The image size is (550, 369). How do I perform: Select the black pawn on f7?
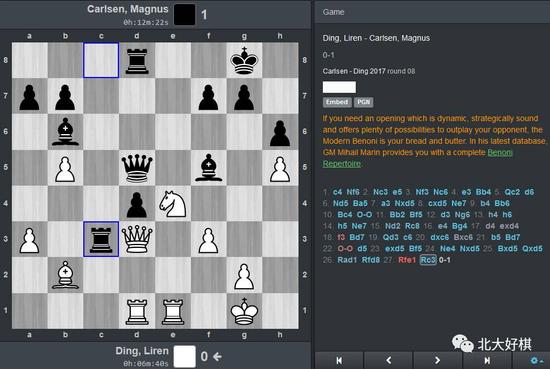(x=208, y=96)
